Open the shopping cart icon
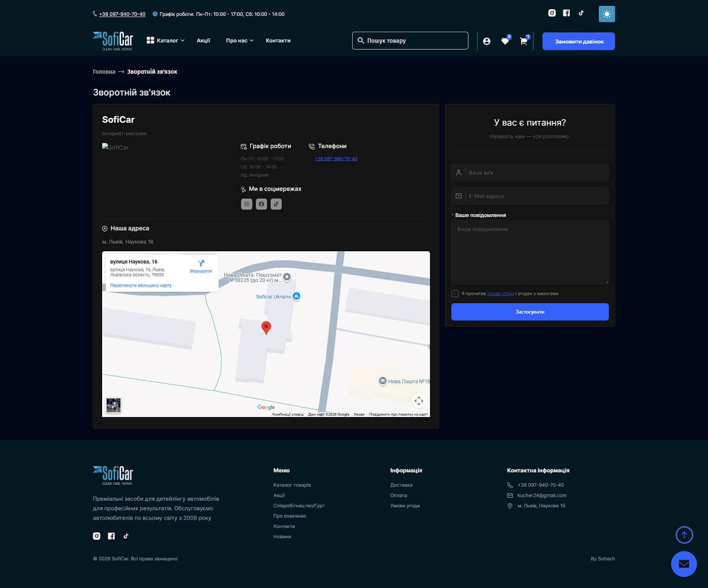 (x=523, y=41)
